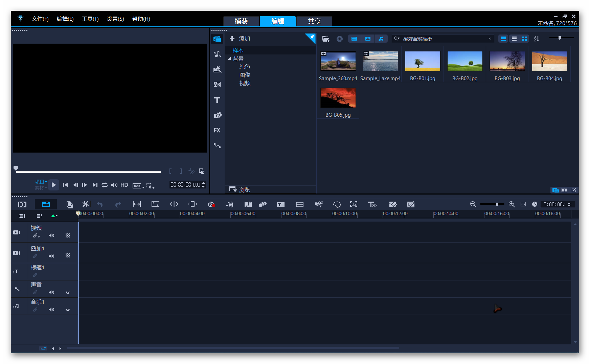
Task: Click the import media files folder icon
Action: tap(326, 39)
